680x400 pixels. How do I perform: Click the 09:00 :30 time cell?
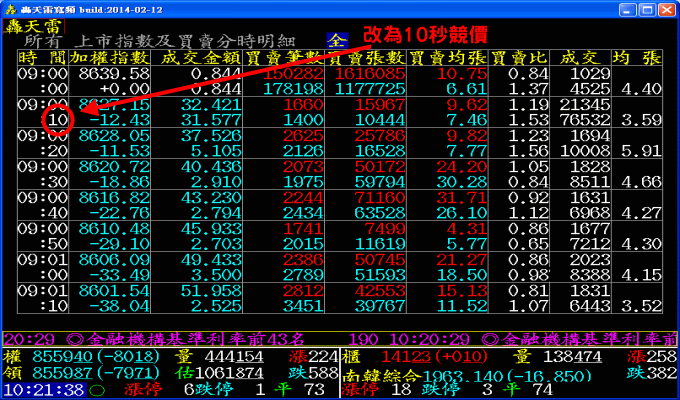pos(43,174)
